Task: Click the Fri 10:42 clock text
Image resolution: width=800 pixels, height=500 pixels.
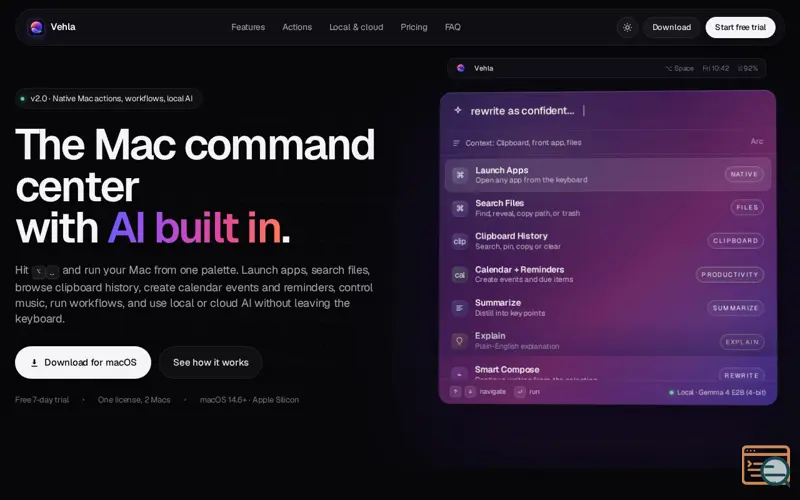Action: tap(715, 68)
